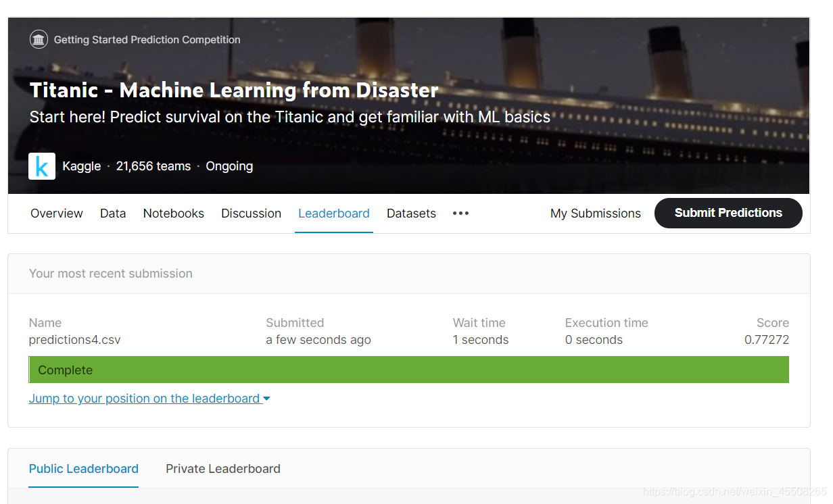The image size is (833, 504).
Task: Open the Overview tab
Action: point(57,213)
